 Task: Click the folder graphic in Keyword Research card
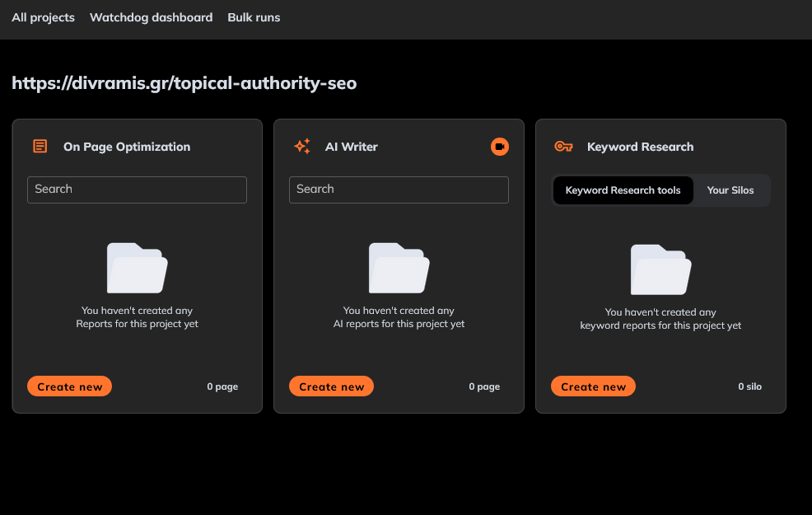(660, 269)
